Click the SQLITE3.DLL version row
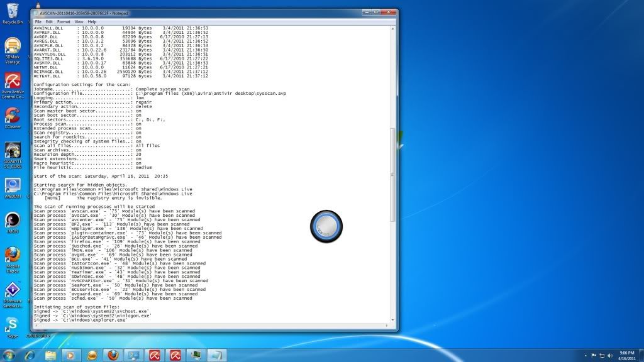 (x=121, y=58)
